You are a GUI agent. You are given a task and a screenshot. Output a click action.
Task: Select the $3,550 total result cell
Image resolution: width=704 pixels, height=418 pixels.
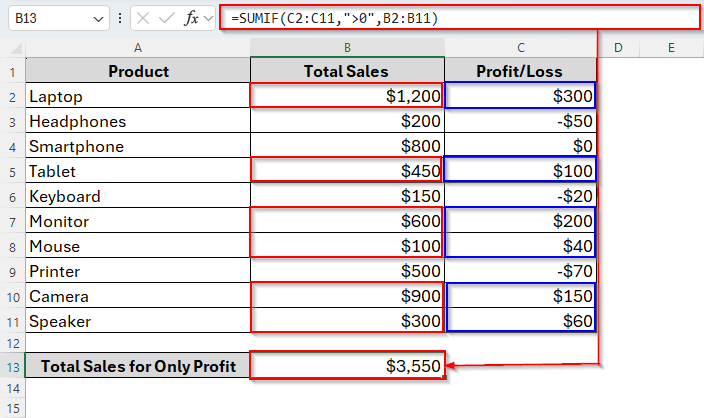click(x=347, y=367)
